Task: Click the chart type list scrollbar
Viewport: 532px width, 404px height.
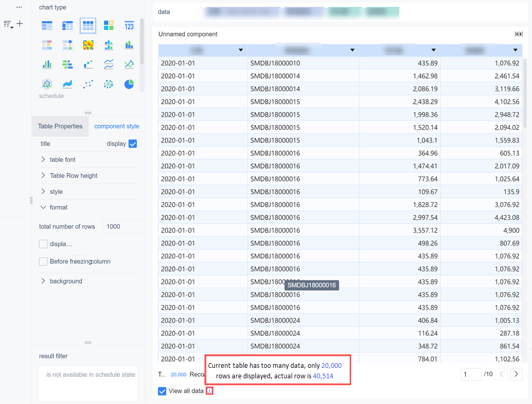Action: click(142, 41)
